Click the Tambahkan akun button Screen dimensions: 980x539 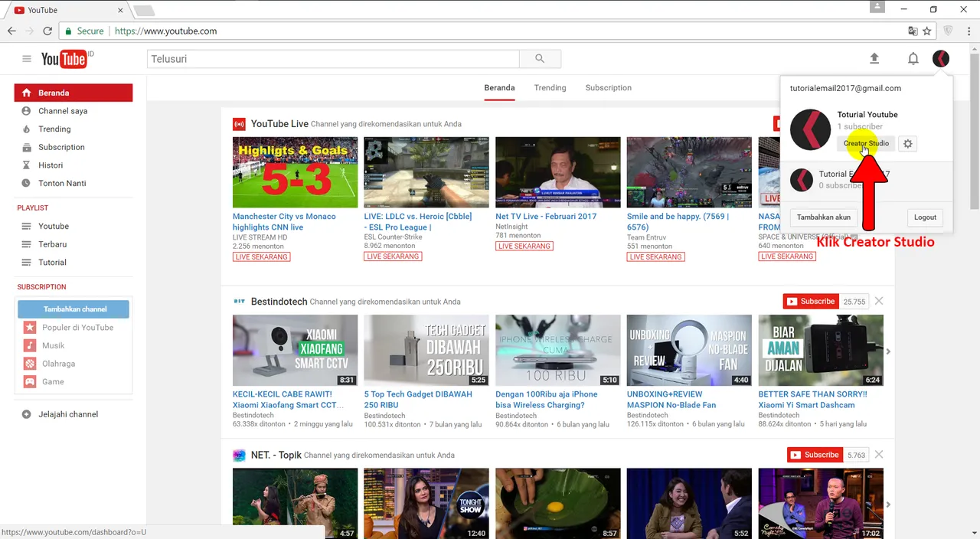[824, 217]
